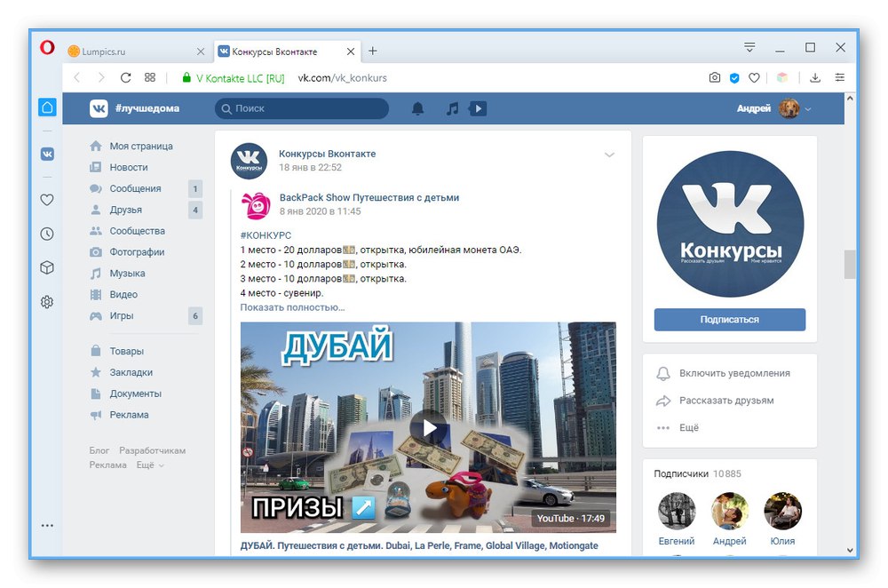Viewport: 888px width, 588px height.
Task: Click the Поиск search field
Action: tap(302, 108)
